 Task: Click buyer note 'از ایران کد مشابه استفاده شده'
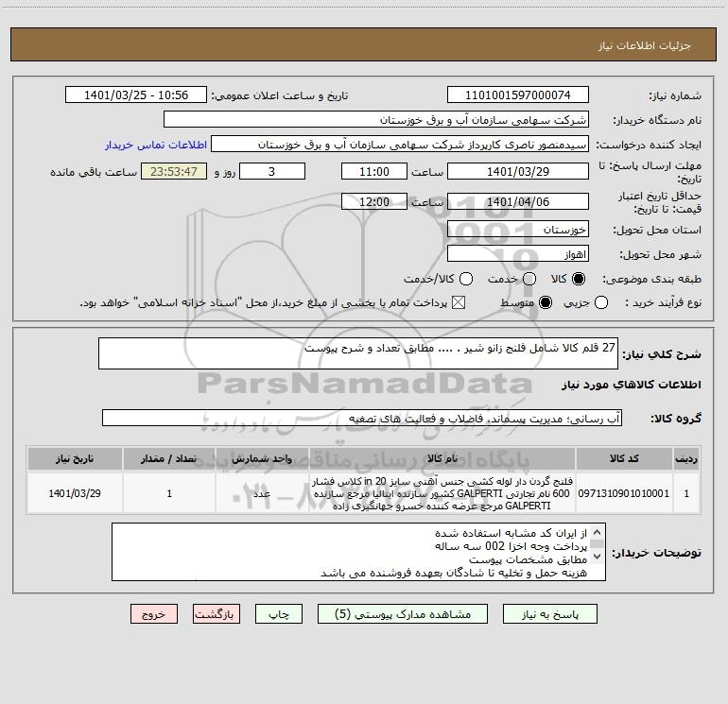pos(511,533)
